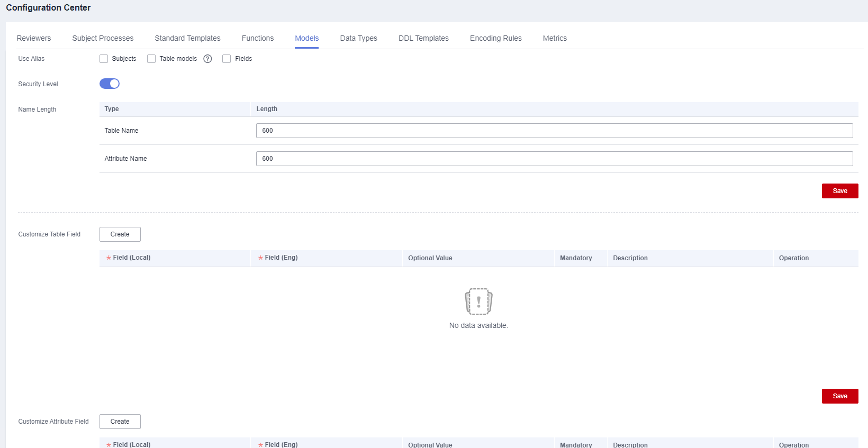Click the Length header of the Name Length table

267,109
